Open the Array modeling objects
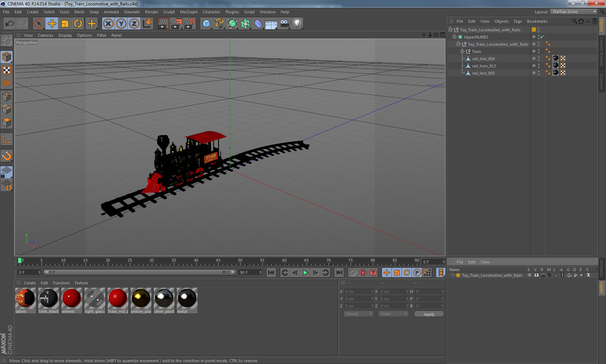This screenshot has height=364, width=606. 245,24
